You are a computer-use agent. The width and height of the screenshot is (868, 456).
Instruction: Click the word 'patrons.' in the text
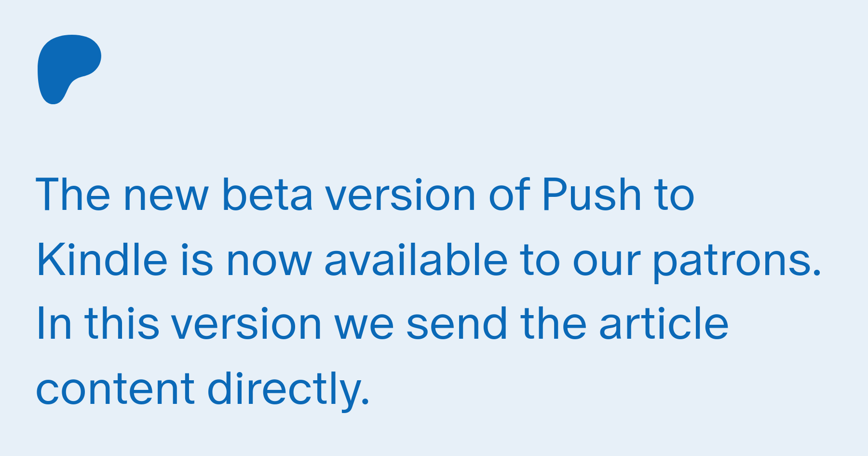[x=737, y=264]
